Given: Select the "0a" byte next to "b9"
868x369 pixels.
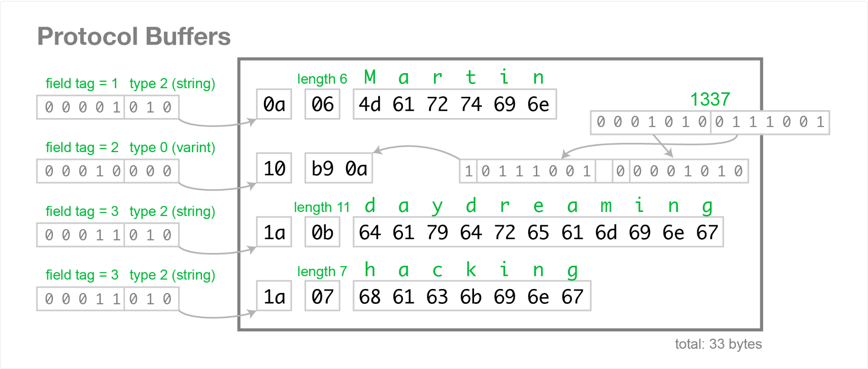Looking at the screenshot, I should [x=356, y=168].
